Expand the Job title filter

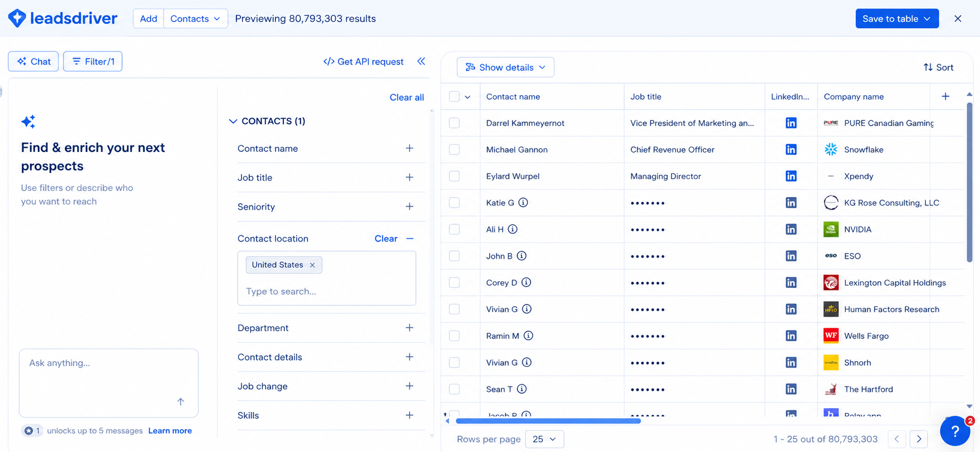tap(409, 177)
